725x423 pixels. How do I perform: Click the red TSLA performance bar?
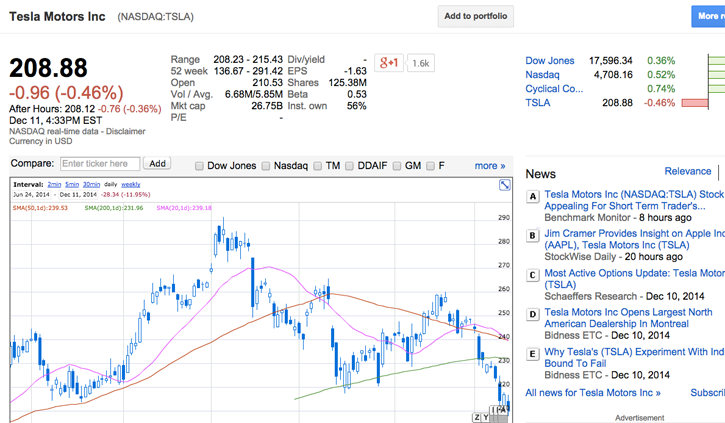694,103
